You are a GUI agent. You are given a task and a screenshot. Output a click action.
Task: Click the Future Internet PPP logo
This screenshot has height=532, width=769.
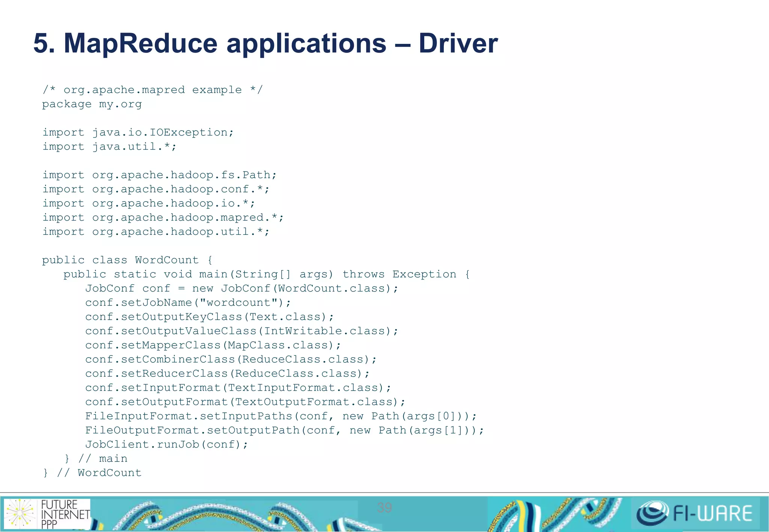click(47, 514)
